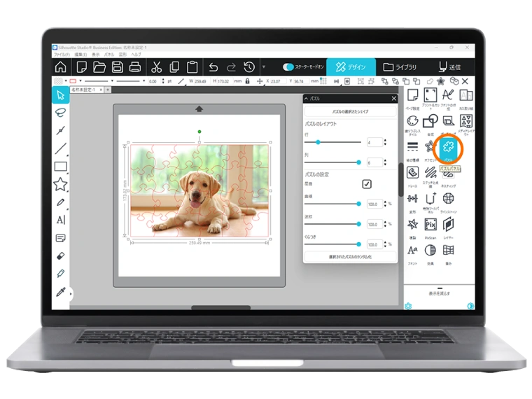The height and width of the screenshot is (399, 532).
Task: Open the Trace panel
Action: 412,172
